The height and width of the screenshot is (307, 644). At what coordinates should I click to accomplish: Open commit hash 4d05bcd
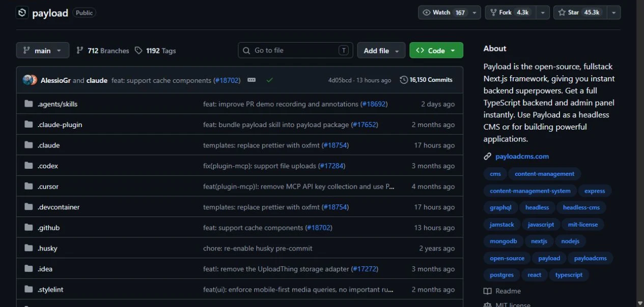pyautogui.click(x=340, y=80)
